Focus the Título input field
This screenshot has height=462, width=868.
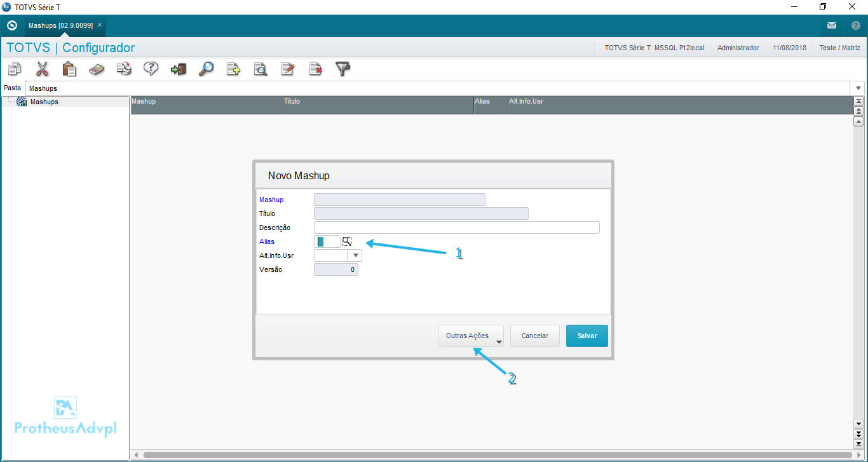coord(421,214)
